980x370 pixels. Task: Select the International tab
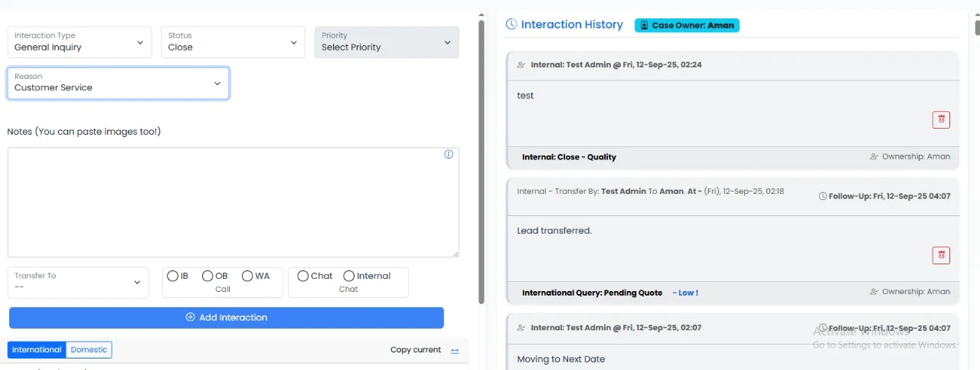pos(37,350)
